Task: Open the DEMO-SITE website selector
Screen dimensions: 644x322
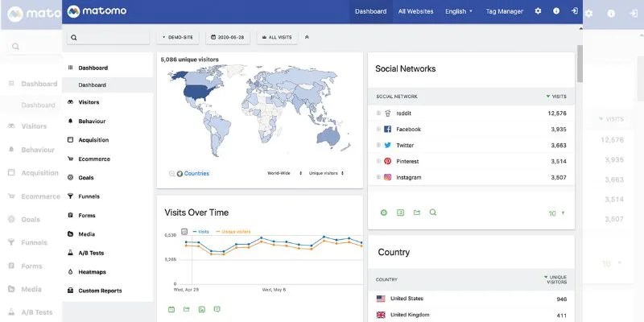Action: (178, 37)
